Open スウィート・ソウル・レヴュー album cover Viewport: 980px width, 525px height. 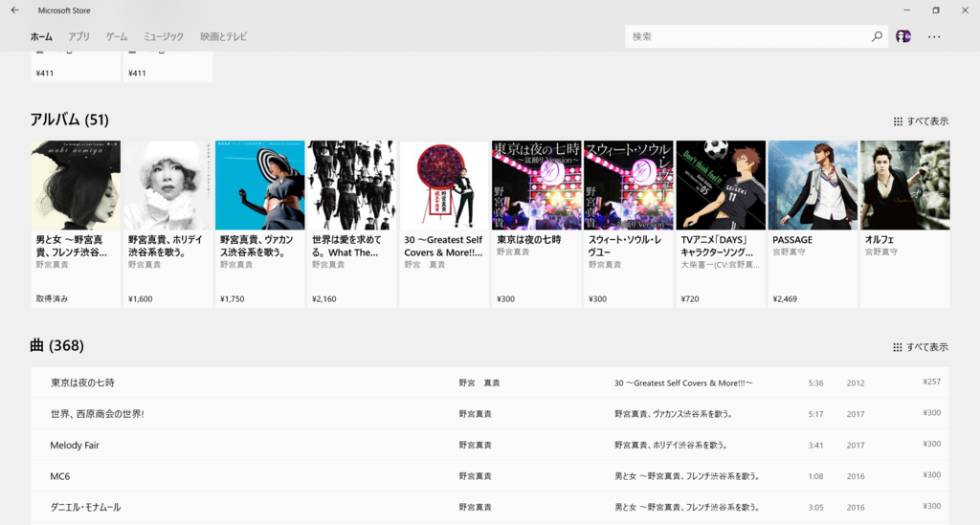pos(628,185)
